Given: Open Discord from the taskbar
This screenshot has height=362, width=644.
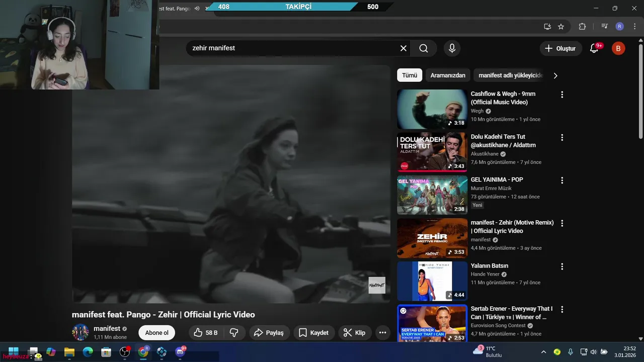Looking at the screenshot, I should click(180, 352).
